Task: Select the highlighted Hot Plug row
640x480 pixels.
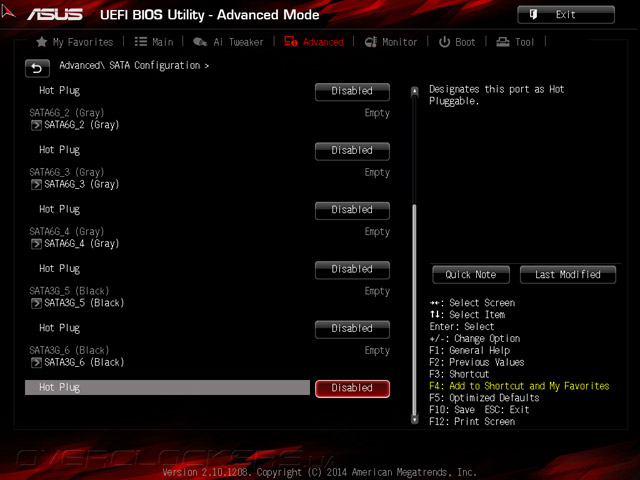Action: pos(167,388)
